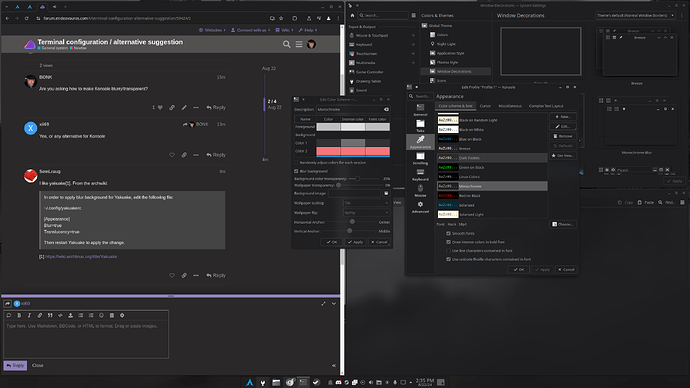Select General section in Edit Profile sidebar
Image resolution: width=690 pixels, height=388 pixels.
pyautogui.click(x=420, y=110)
